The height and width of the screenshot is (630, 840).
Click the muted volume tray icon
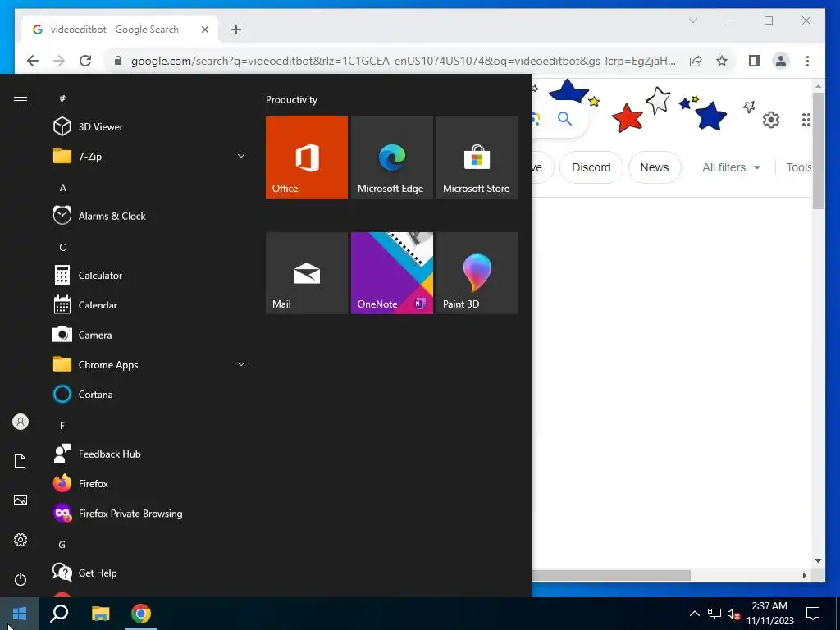click(x=733, y=614)
